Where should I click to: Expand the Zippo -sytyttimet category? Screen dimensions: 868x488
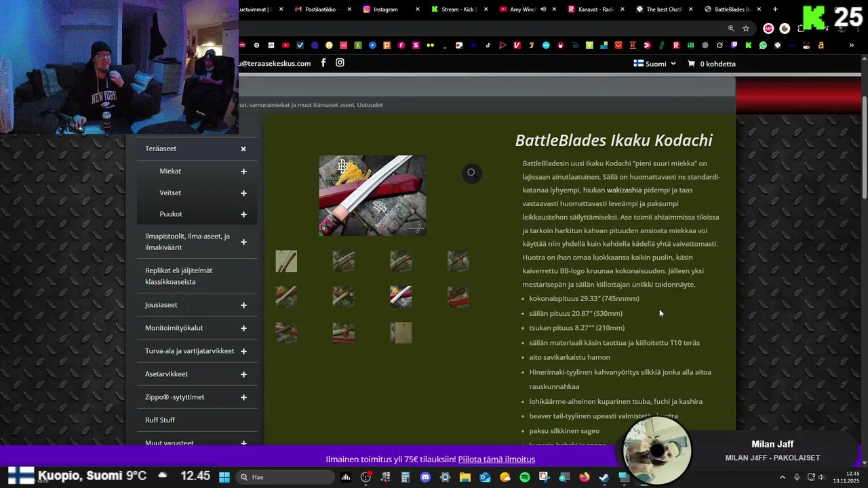click(x=243, y=397)
